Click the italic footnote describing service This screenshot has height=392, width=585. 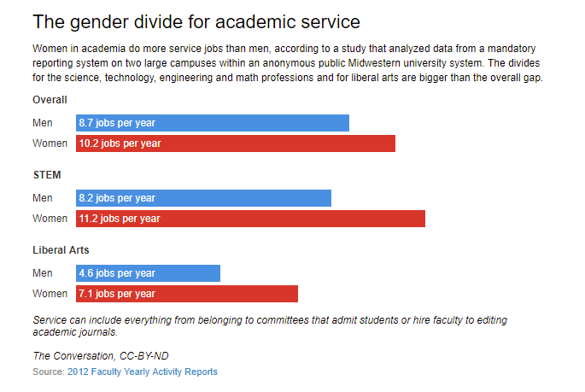[x=269, y=325]
